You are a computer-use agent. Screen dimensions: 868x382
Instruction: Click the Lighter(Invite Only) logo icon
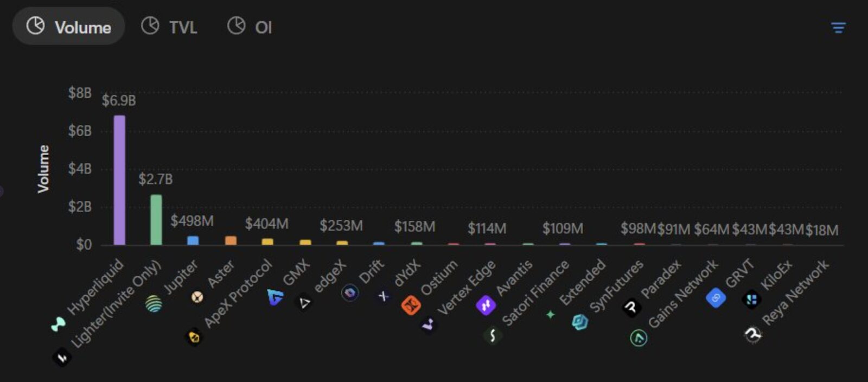pyautogui.click(x=62, y=358)
